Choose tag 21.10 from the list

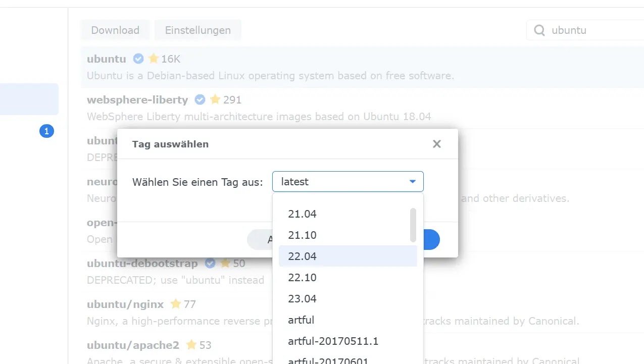(348, 235)
